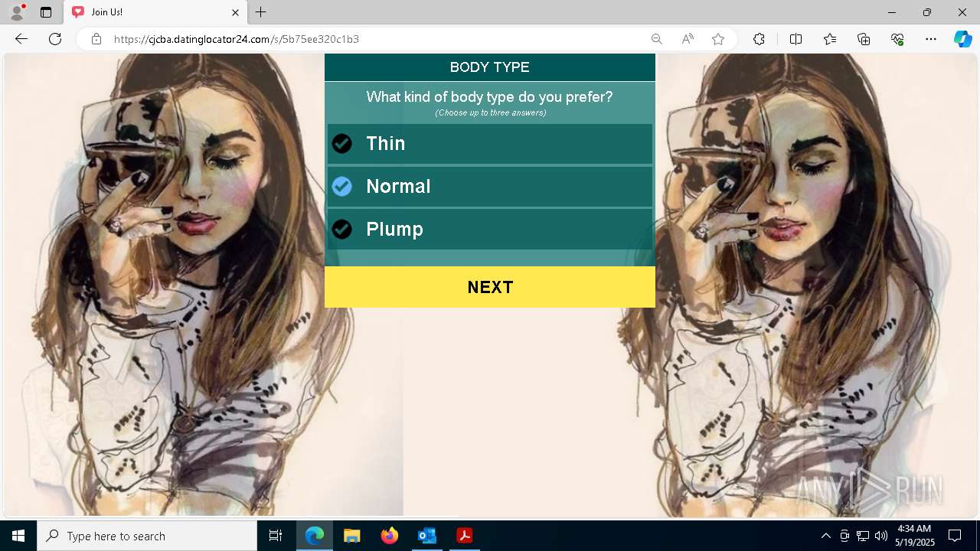
Task: Open the Windows Start menu
Action: (18, 536)
